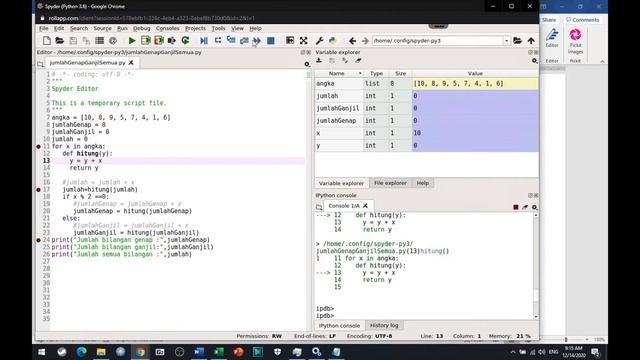Screen dimensions: 640x360
Task: Open Preferences with wrench icon
Action: (319, 40)
